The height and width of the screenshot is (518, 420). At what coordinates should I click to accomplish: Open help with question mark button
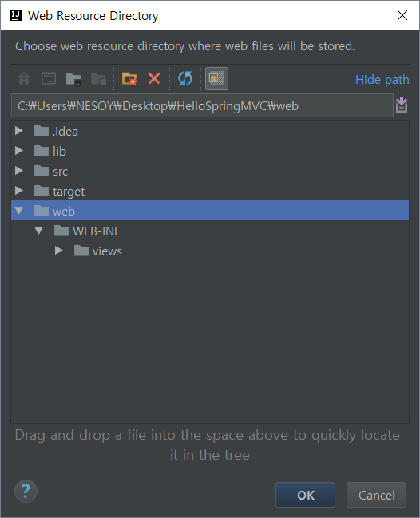(x=26, y=491)
